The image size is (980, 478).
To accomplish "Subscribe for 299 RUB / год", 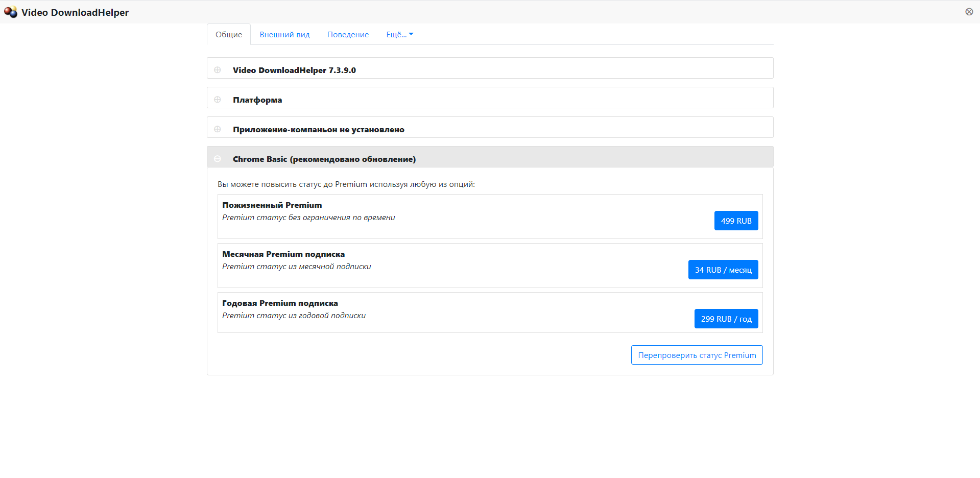I will pos(726,319).
